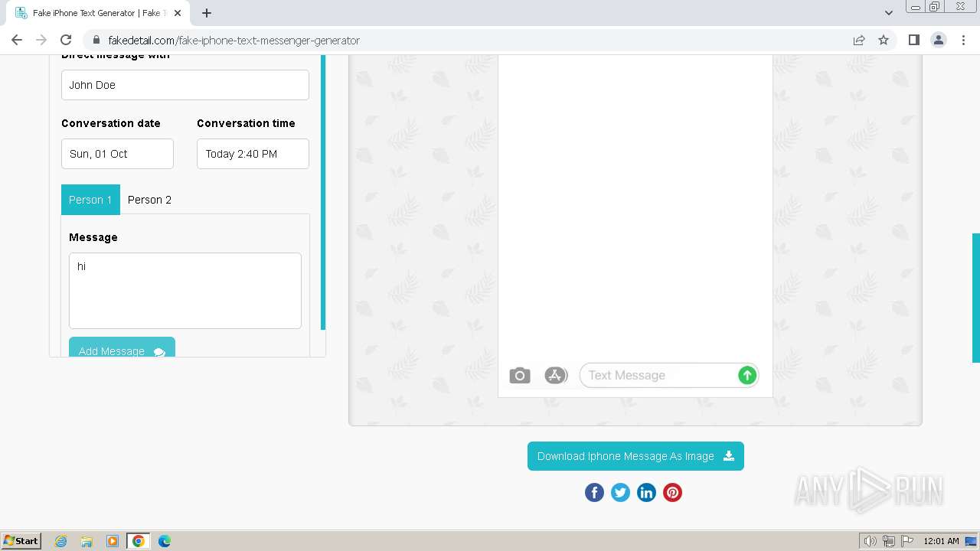Open the Windows Start menu
This screenshot has height=551, width=980.
[21, 541]
